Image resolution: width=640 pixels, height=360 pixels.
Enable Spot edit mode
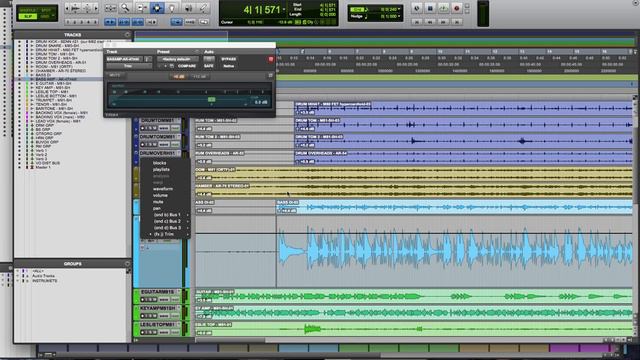[x=46, y=10]
